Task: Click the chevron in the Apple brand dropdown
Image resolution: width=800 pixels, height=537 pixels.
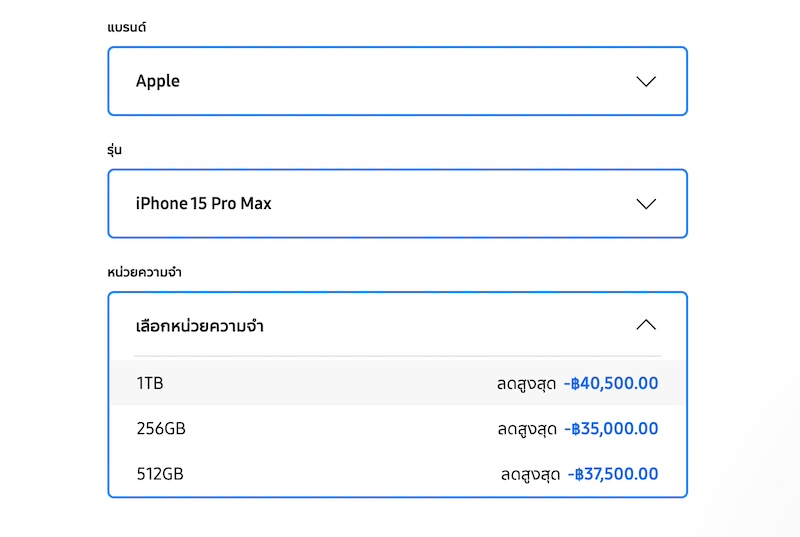Action: (646, 81)
